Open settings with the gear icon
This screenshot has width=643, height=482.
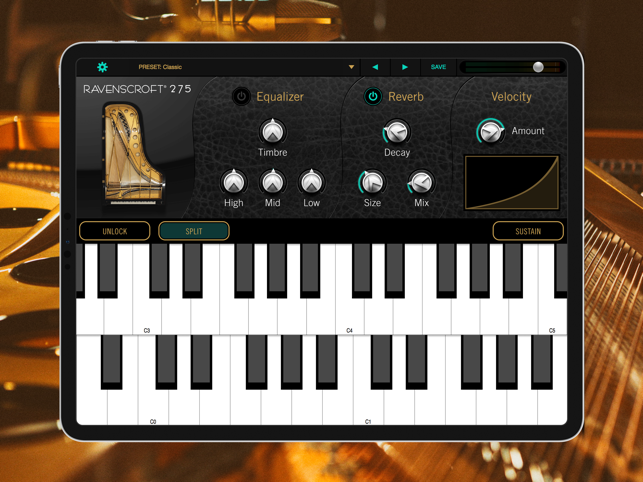coord(102,67)
